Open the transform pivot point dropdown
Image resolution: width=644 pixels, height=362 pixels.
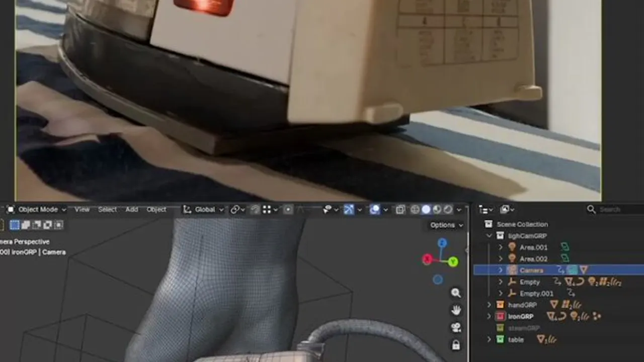point(237,210)
